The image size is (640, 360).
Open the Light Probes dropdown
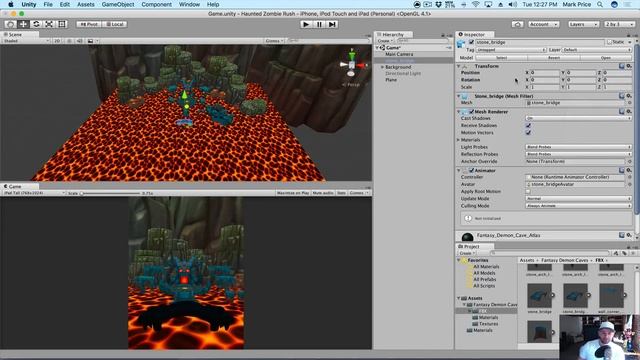coord(578,147)
